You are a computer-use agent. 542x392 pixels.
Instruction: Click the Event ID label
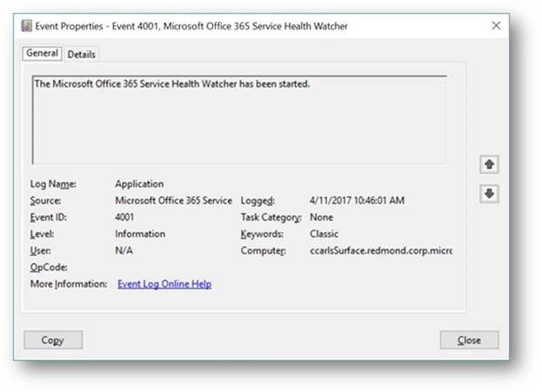pyautogui.click(x=49, y=217)
